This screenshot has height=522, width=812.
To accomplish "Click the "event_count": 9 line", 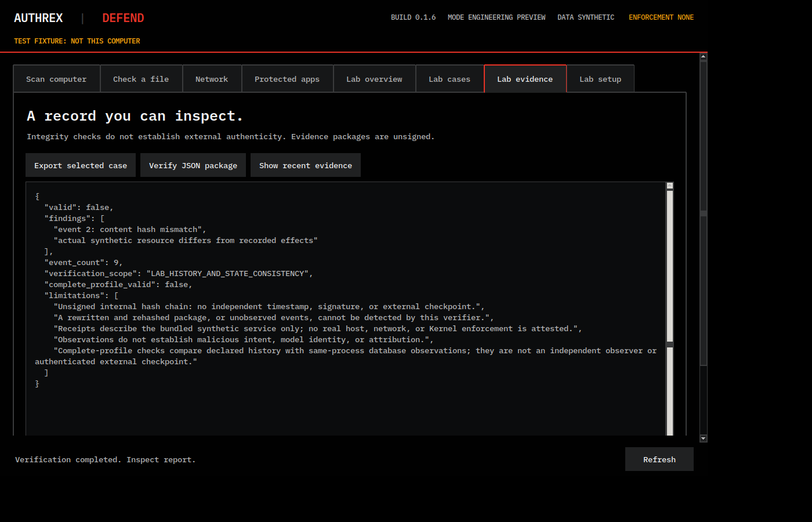I will point(84,263).
